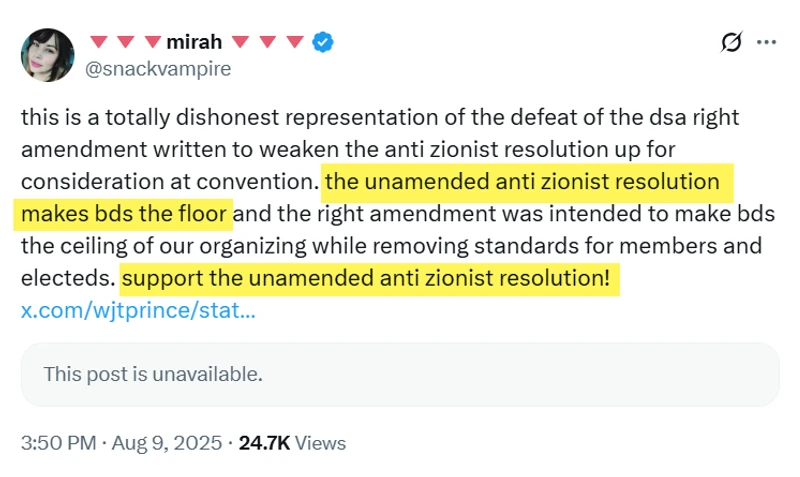
Task: Click the red triangle emojis before mirah
Action: click(x=125, y=42)
